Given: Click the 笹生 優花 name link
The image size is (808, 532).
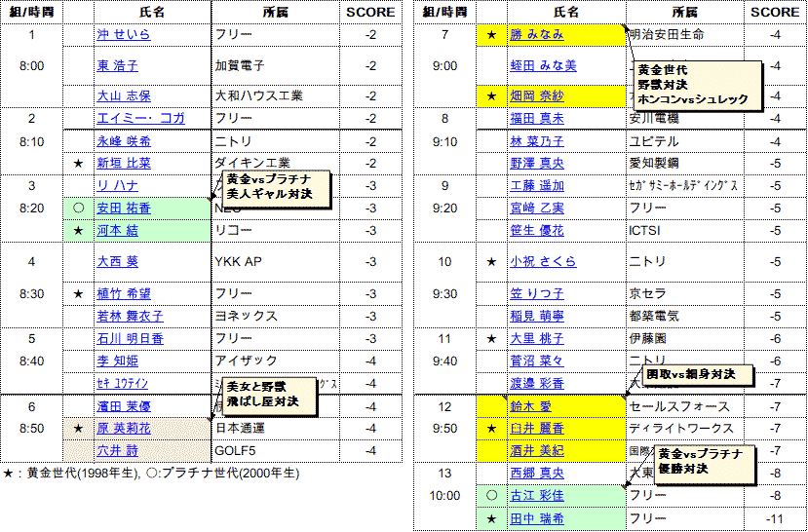Looking at the screenshot, I should [536, 231].
